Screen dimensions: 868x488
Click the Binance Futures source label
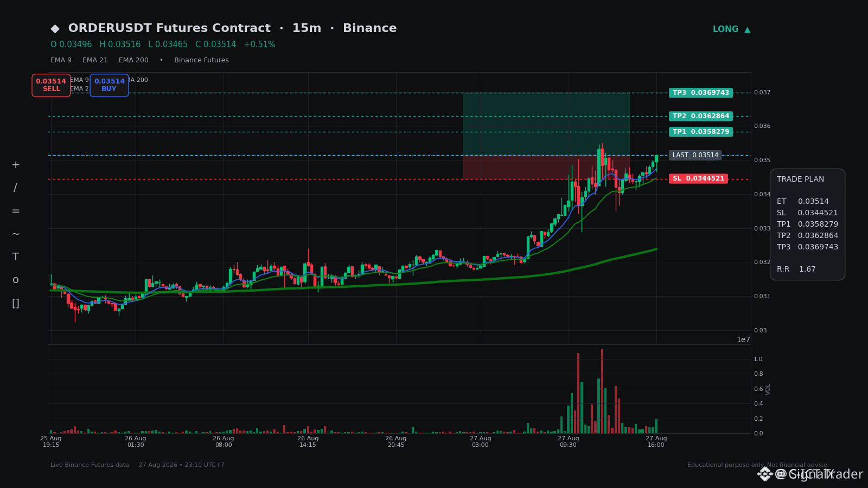pos(201,60)
